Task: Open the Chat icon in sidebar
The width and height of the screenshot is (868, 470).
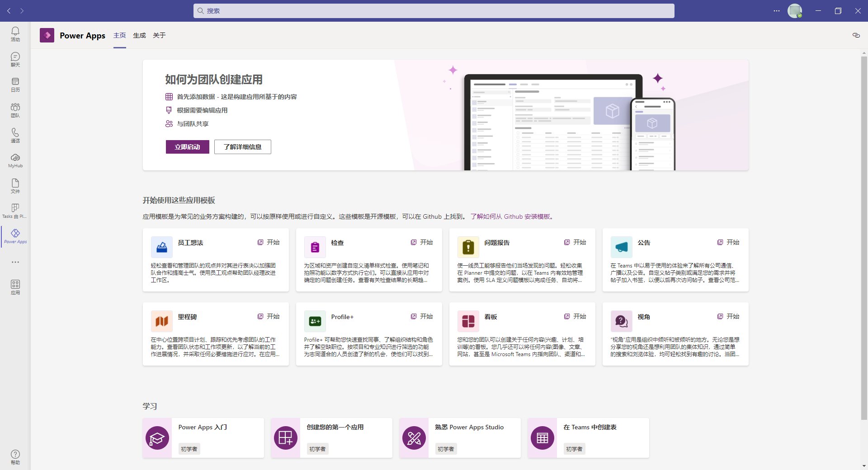Action: (15, 59)
